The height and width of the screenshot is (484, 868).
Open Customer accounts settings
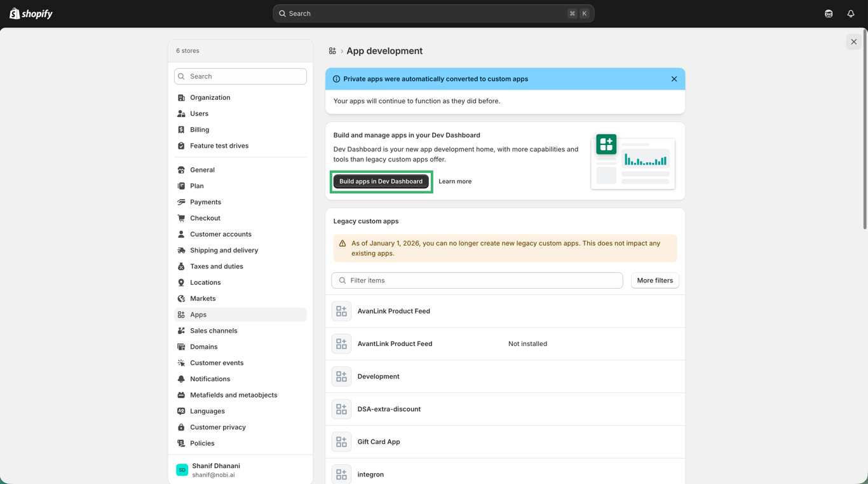240,234
